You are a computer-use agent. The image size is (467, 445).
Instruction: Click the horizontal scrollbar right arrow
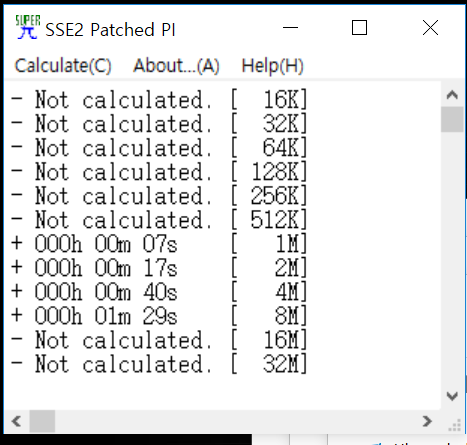tap(427, 421)
